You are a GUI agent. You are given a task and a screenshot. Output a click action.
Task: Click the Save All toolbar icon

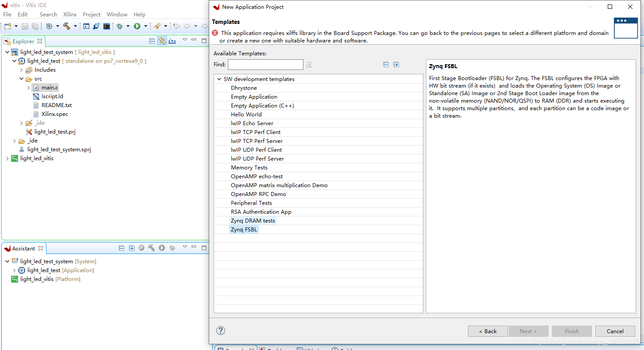tap(35, 27)
